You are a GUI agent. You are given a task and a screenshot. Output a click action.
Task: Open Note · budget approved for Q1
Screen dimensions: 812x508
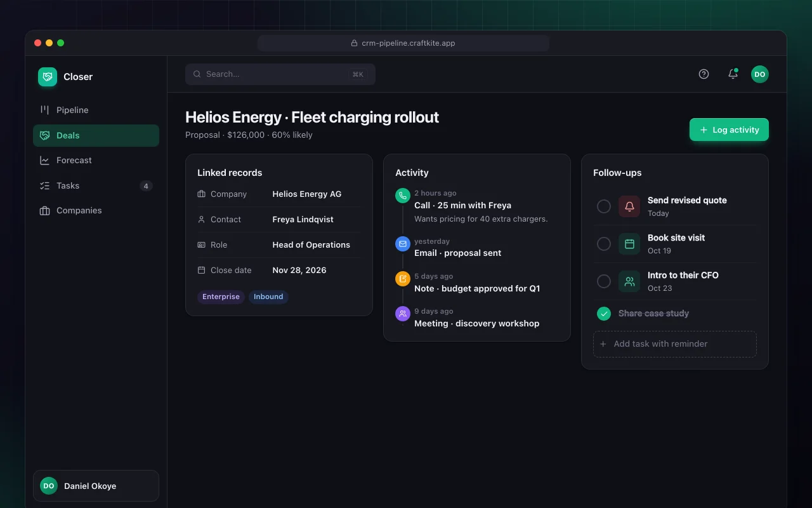point(477,288)
